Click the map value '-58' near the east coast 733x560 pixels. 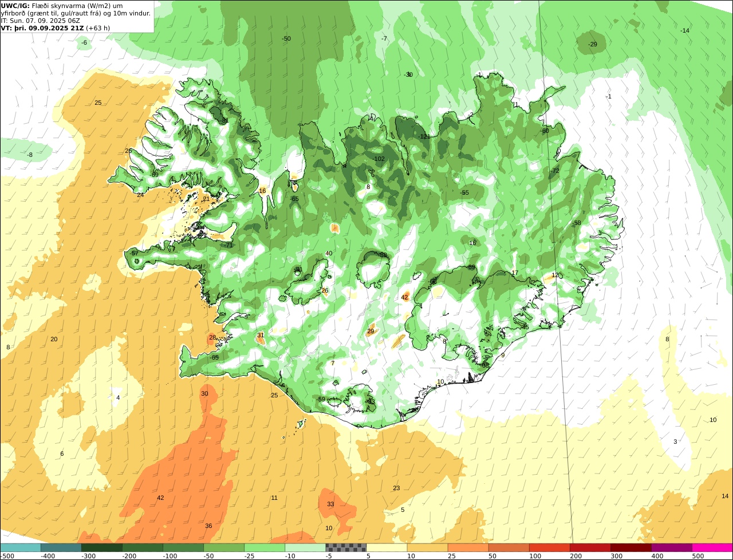(577, 223)
